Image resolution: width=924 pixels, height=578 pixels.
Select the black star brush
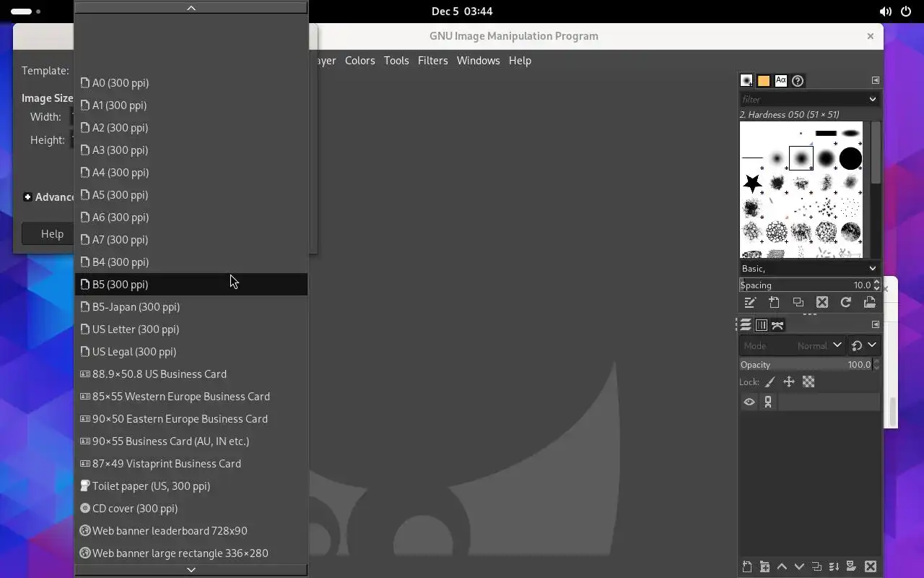tap(752, 184)
